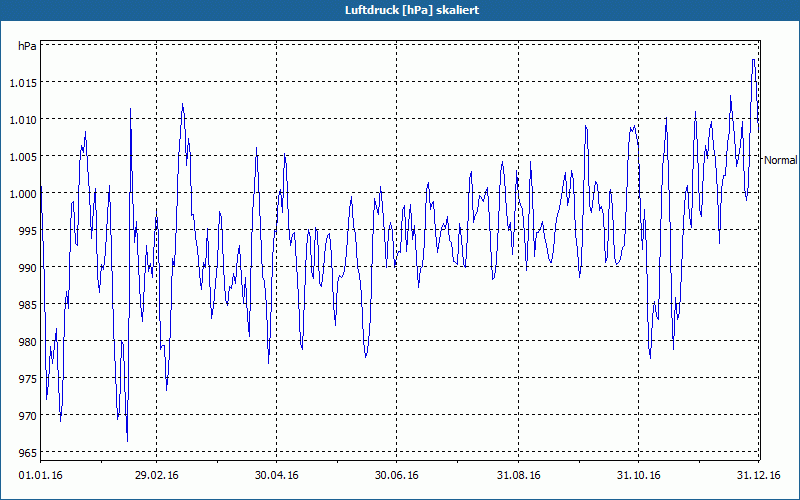Click the 975 y-axis value
Viewport: 800px width, 500px height.
point(28,379)
